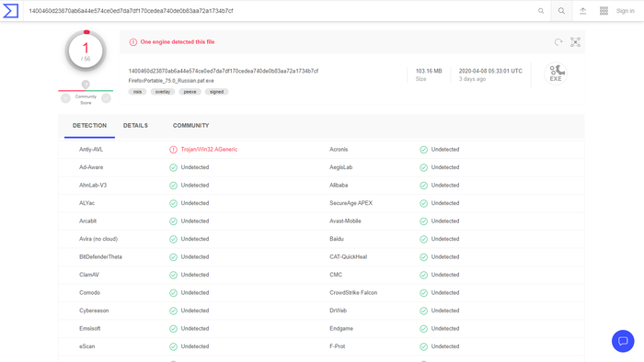
Task: Click the nsis tag
Action: coord(138,92)
